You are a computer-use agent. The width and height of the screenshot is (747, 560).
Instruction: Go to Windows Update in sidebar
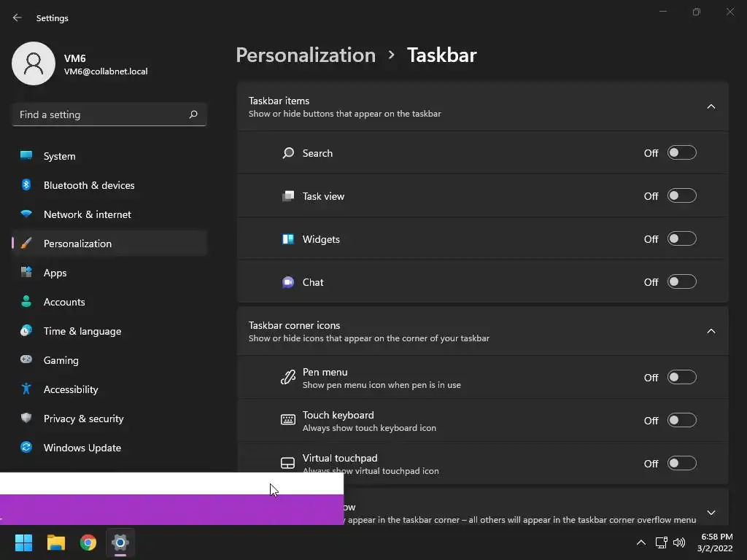tap(82, 448)
